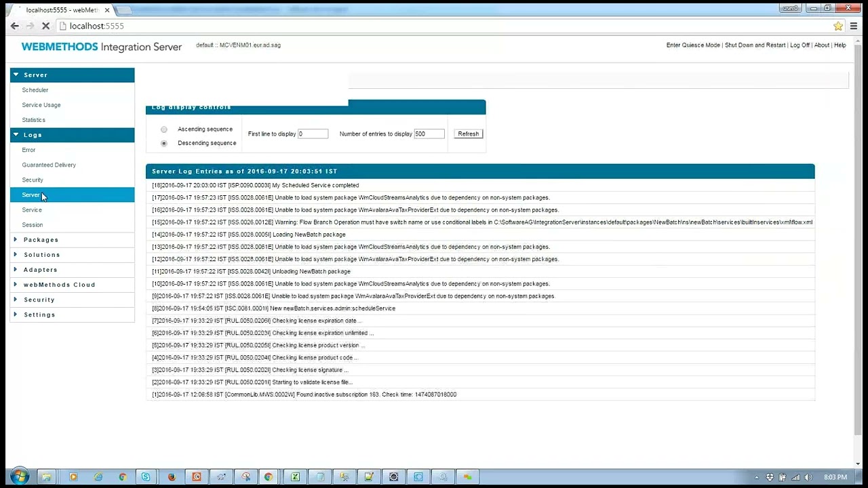
Task: Collapse the Logs menu section
Action: point(72,135)
